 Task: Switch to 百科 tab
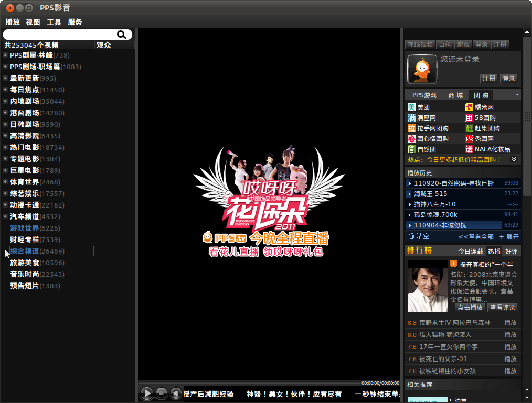pyautogui.click(x=445, y=45)
